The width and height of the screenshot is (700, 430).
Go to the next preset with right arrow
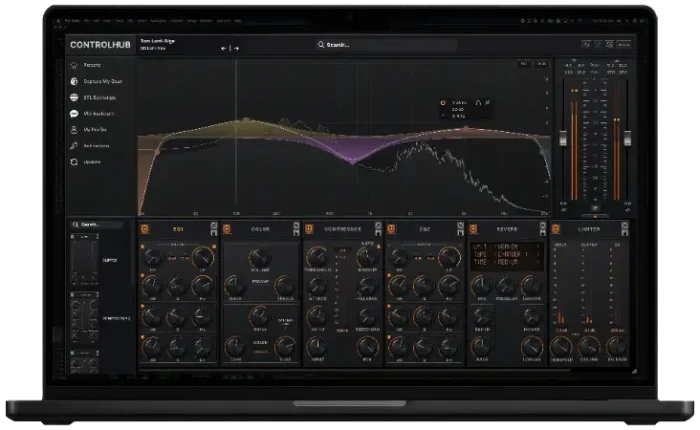tap(237, 47)
